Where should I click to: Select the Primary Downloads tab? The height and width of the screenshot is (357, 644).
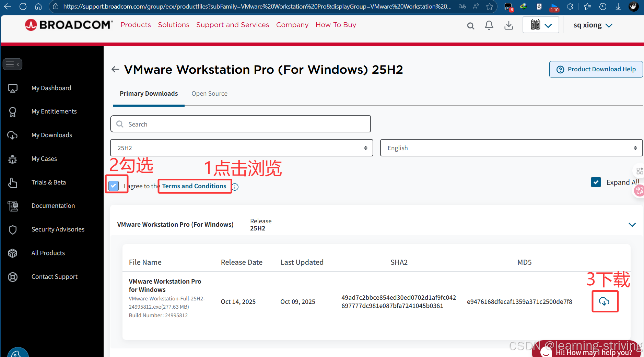(149, 94)
